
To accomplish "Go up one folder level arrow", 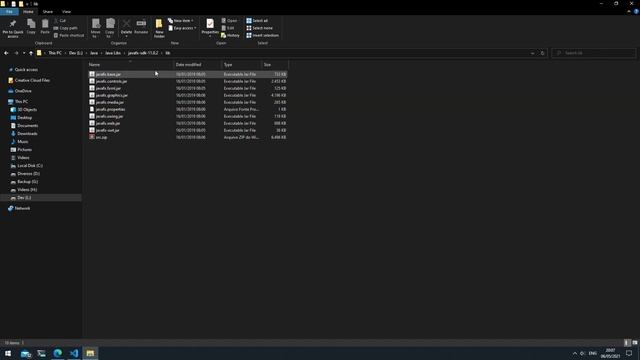I will pos(31,53).
